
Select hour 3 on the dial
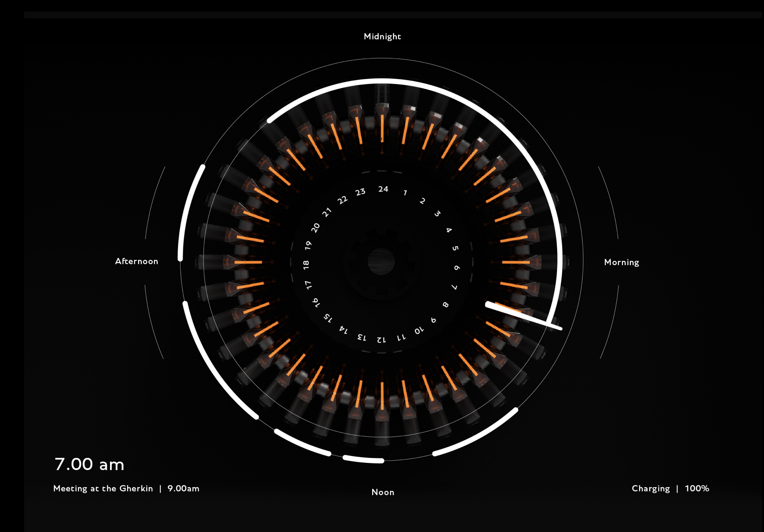(x=437, y=214)
